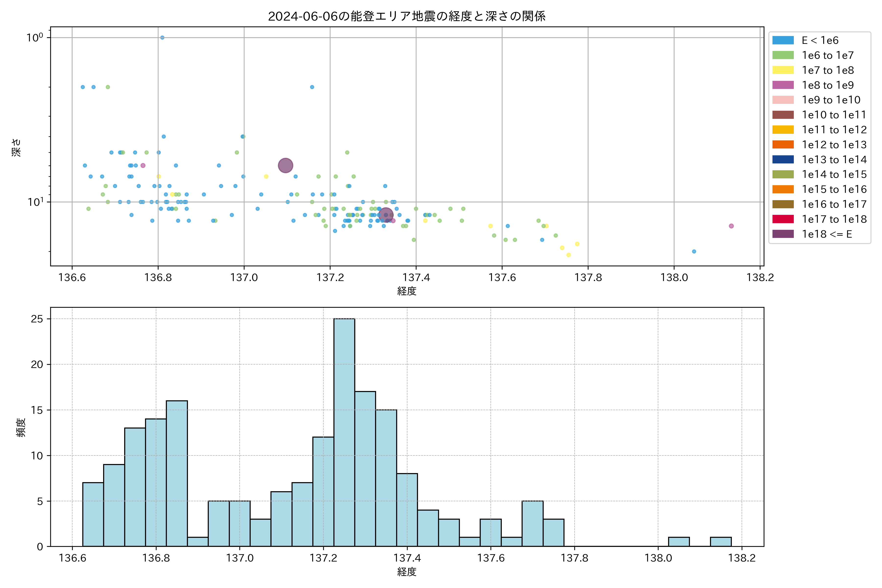
Task: Click the magenta dot near longitude 138.13
Action: point(731,226)
